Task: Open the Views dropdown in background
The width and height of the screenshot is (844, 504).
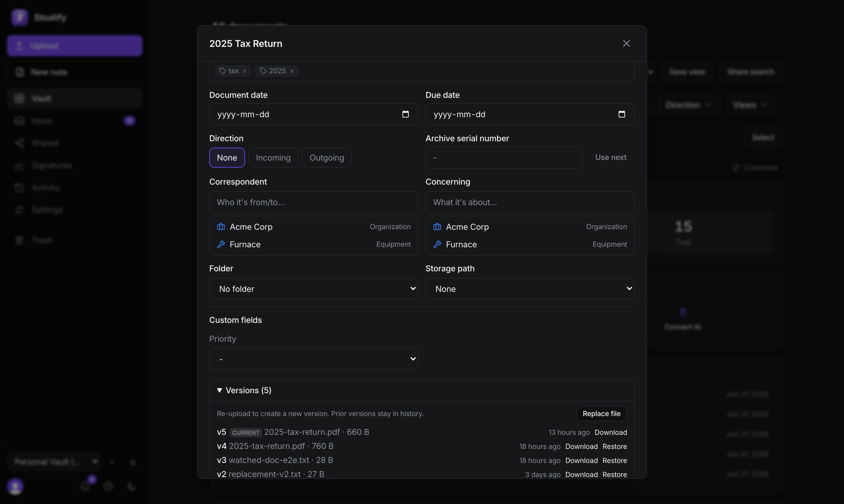Action: [x=750, y=105]
